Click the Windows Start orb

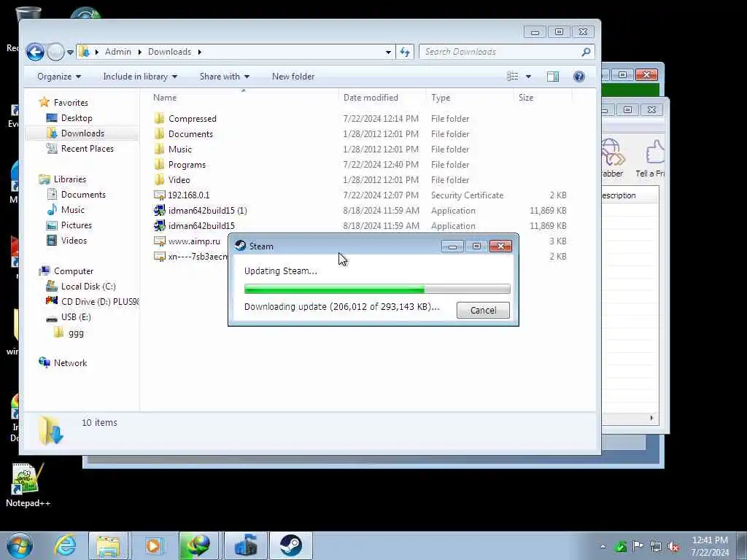point(20,545)
